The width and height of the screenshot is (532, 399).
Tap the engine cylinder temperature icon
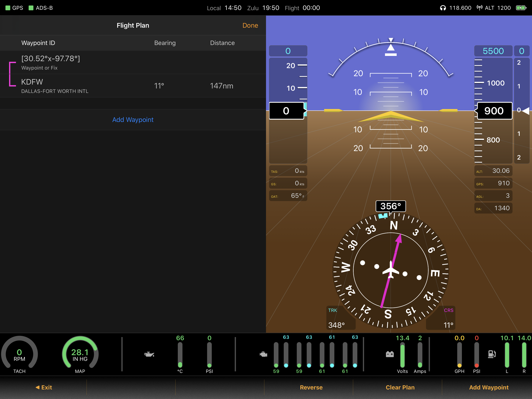coord(263,354)
